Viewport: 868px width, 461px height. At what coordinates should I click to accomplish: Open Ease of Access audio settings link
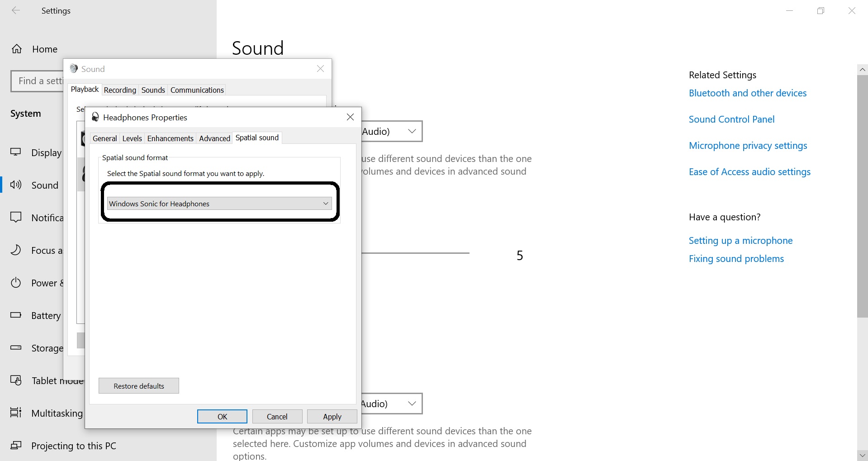749,172
